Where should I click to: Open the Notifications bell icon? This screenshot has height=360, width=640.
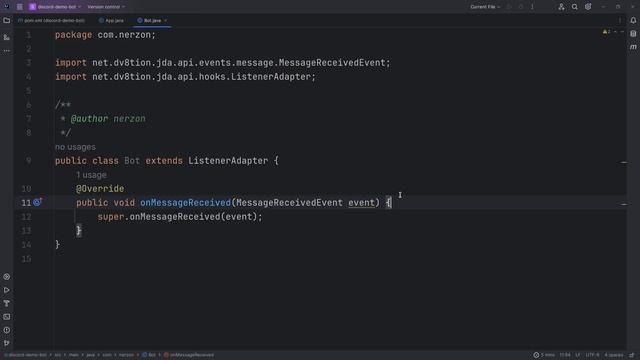(633, 20)
